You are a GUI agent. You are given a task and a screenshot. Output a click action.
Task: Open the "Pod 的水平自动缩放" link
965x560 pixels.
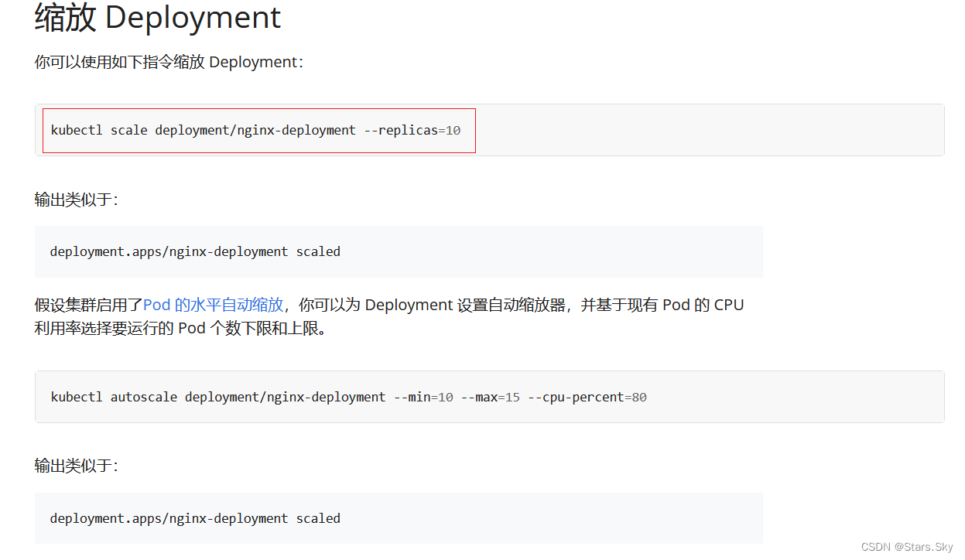[213, 305]
